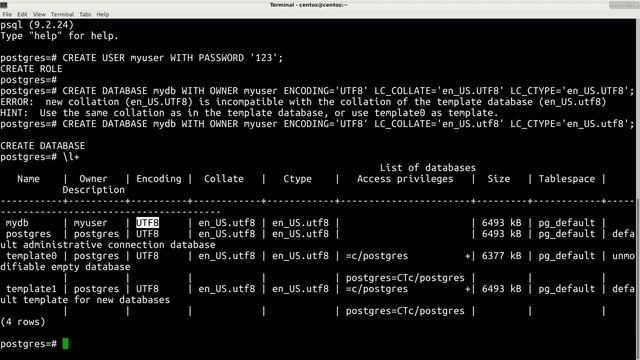Click 'difiable empty database' description text
Viewport: 640px width, 360px height.
click(65, 267)
